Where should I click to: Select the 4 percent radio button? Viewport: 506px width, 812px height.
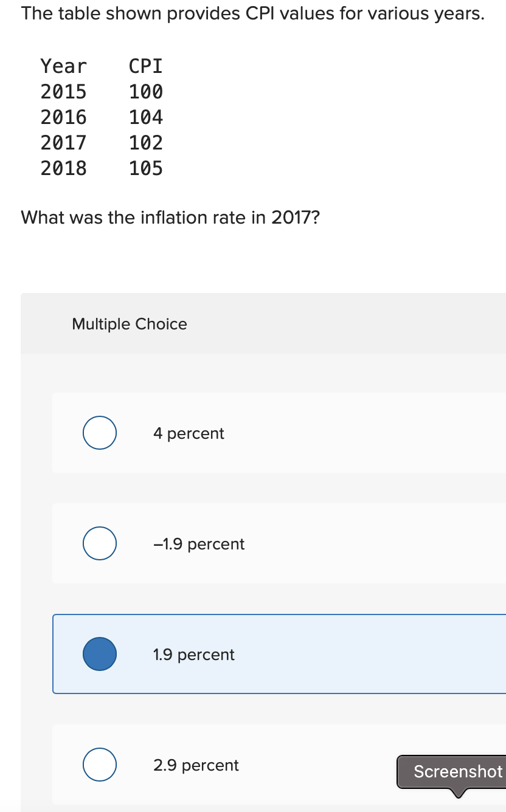point(100,433)
